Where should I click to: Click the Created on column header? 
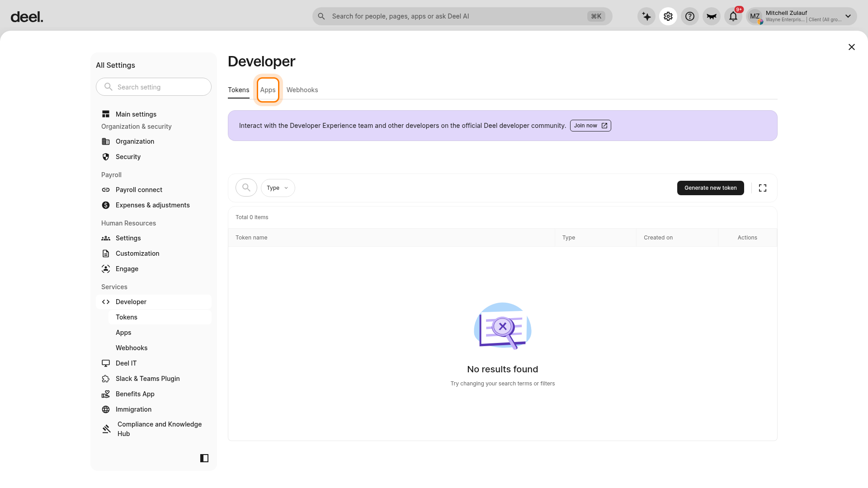pyautogui.click(x=677, y=238)
